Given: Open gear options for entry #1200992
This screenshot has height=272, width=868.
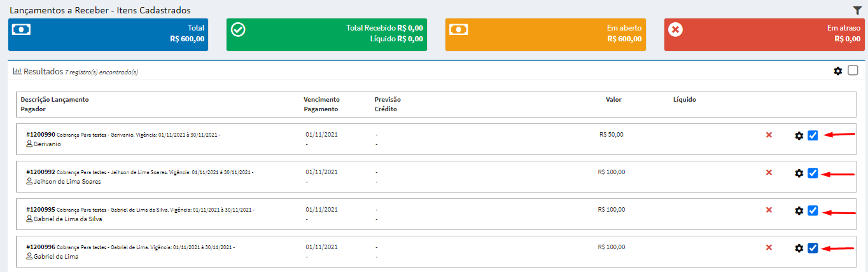Looking at the screenshot, I should tap(799, 173).
